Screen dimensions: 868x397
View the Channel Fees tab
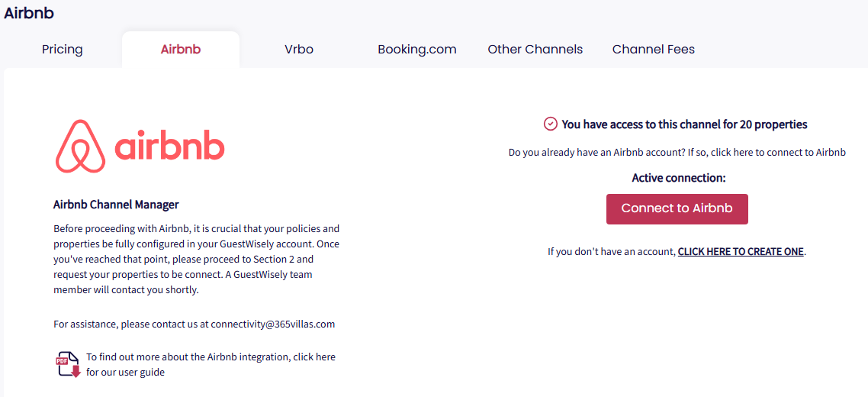point(653,50)
